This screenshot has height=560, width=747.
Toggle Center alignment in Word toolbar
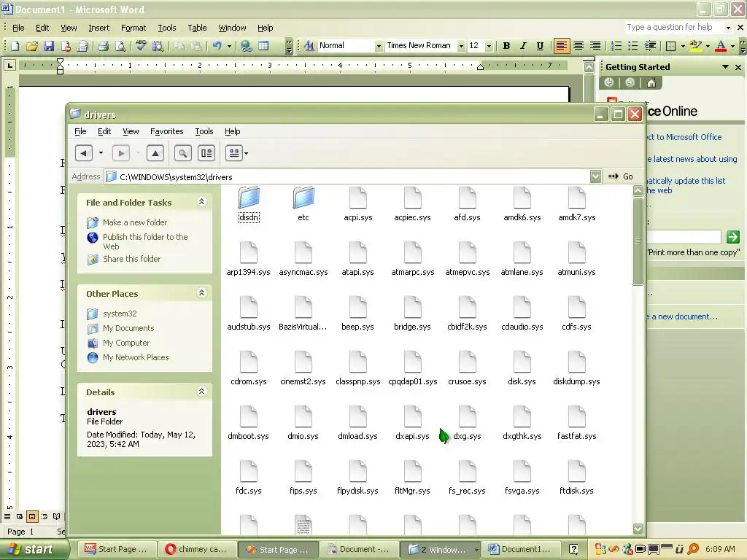(578, 46)
